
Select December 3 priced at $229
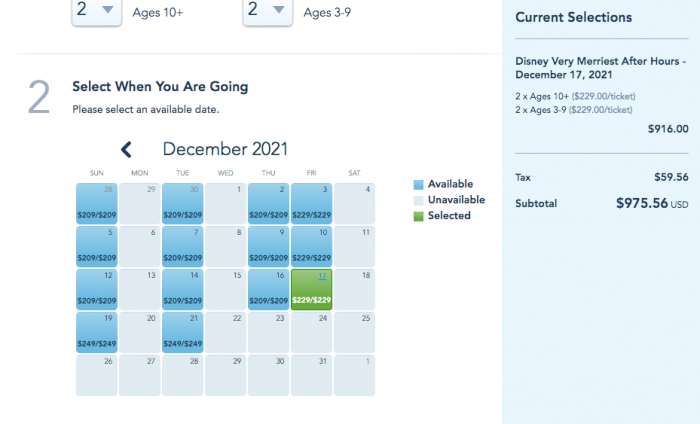pos(311,202)
